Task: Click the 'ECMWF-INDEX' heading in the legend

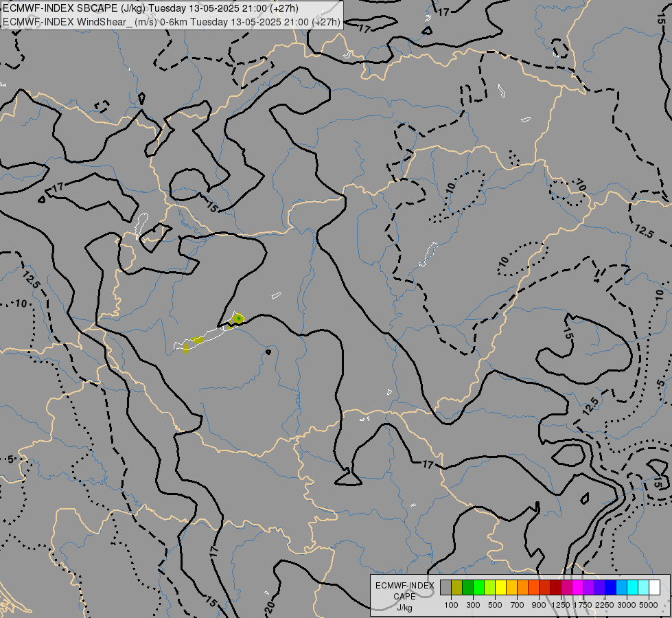Action: click(x=404, y=586)
